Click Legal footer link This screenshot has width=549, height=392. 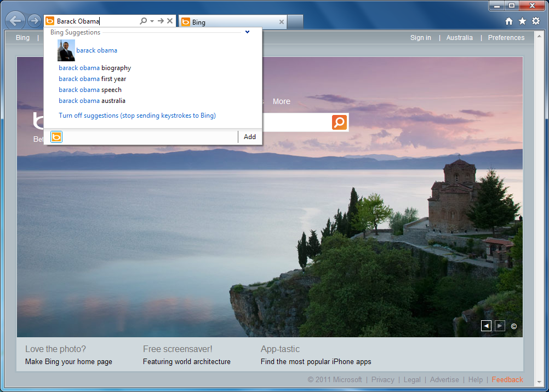(x=412, y=379)
